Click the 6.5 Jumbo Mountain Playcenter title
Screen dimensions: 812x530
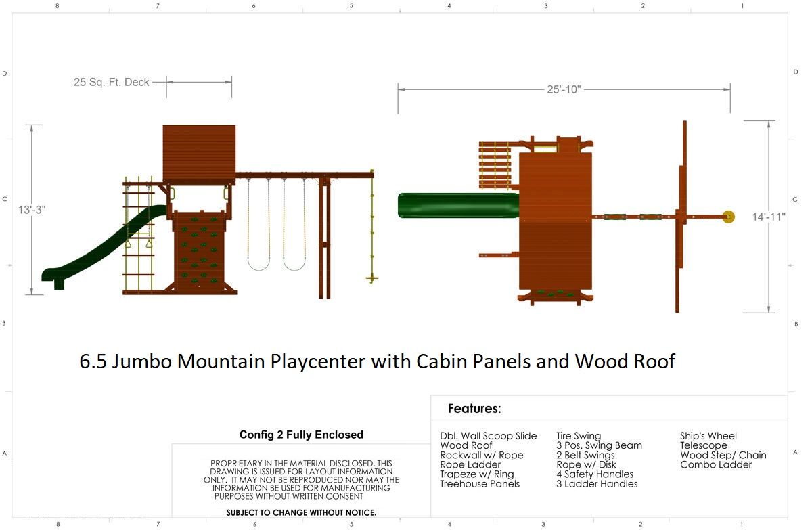tap(377, 361)
